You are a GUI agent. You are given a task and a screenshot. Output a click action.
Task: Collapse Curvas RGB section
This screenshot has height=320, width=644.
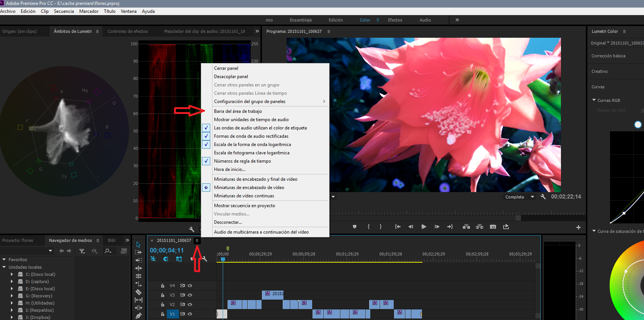point(594,100)
